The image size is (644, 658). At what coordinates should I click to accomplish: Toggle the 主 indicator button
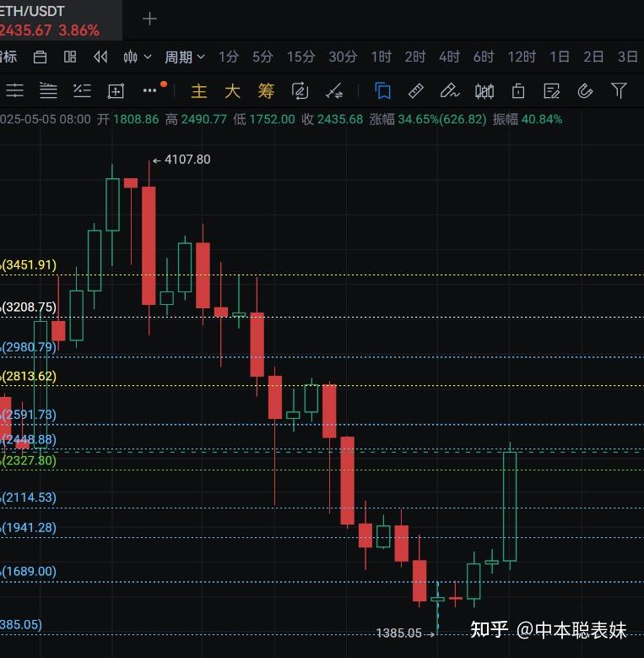[198, 91]
